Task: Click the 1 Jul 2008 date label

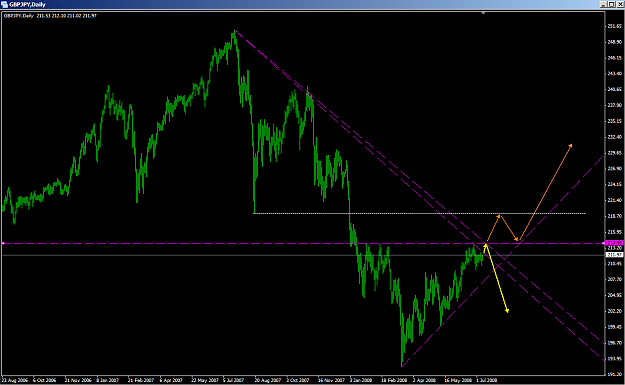Action: [487, 380]
